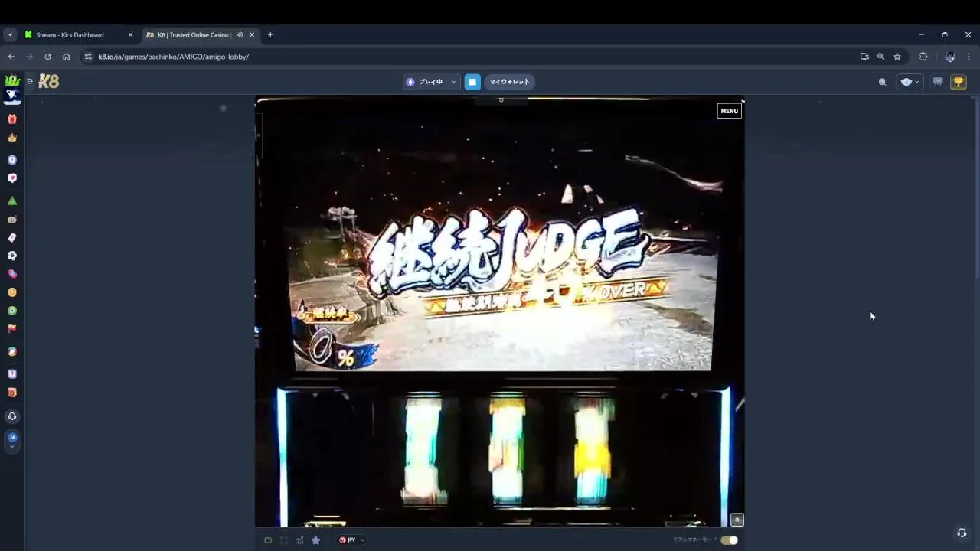This screenshot has width=980, height=551.
Task: Toggle the sidebar expand hamburger icon
Action: pos(29,81)
